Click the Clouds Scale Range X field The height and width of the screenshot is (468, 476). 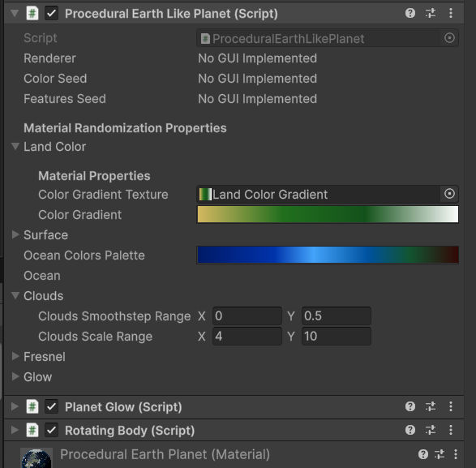(x=247, y=336)
